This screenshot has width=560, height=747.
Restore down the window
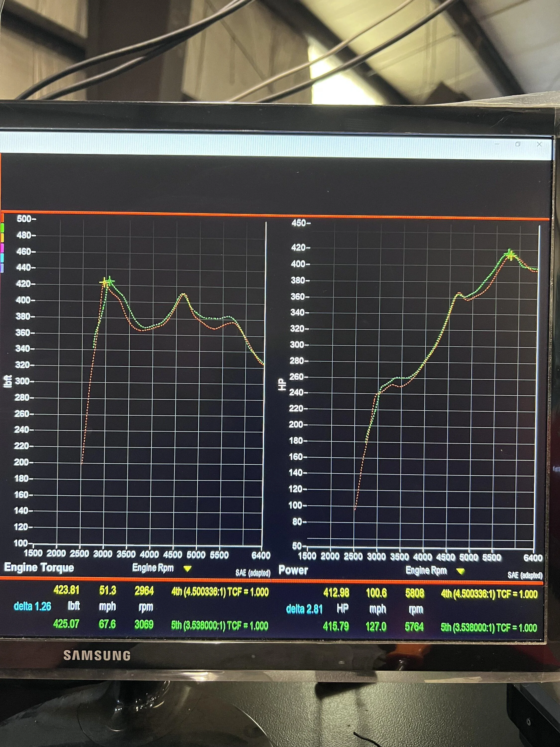point(518,144)
